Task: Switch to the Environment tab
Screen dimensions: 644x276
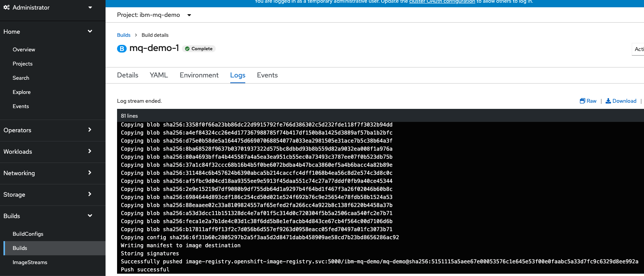Action: (199, 75)
